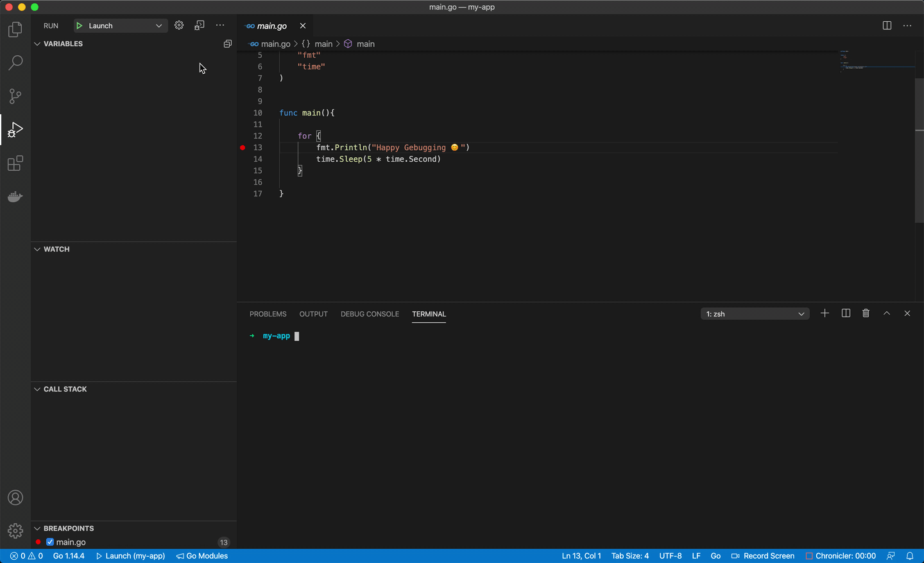The image size is (924, 563).
Task: Toggle breakpoint on line 13
Action: click(243, 148)
